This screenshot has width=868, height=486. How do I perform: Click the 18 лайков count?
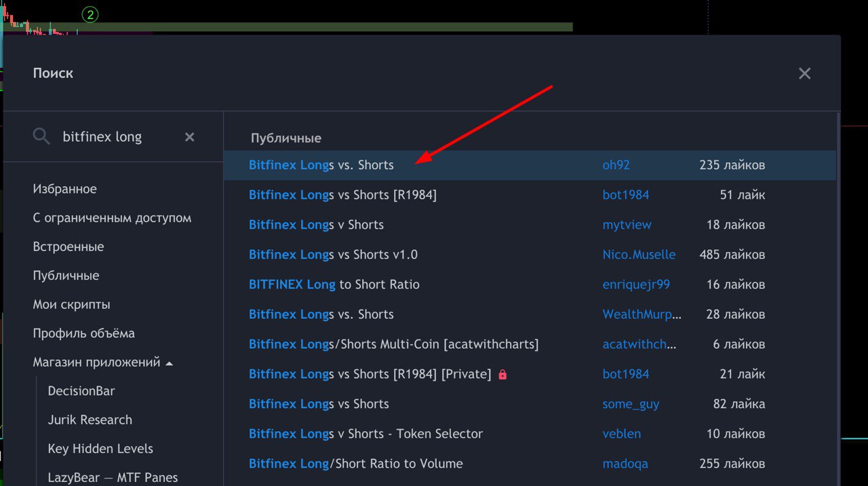[x=736, y=225]
